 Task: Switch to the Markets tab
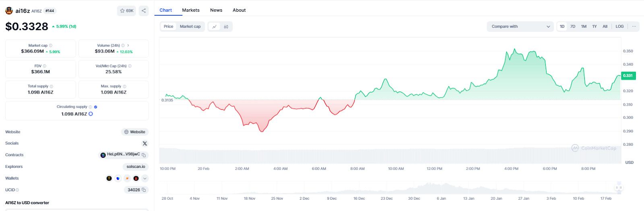click(x=190, y=10)
